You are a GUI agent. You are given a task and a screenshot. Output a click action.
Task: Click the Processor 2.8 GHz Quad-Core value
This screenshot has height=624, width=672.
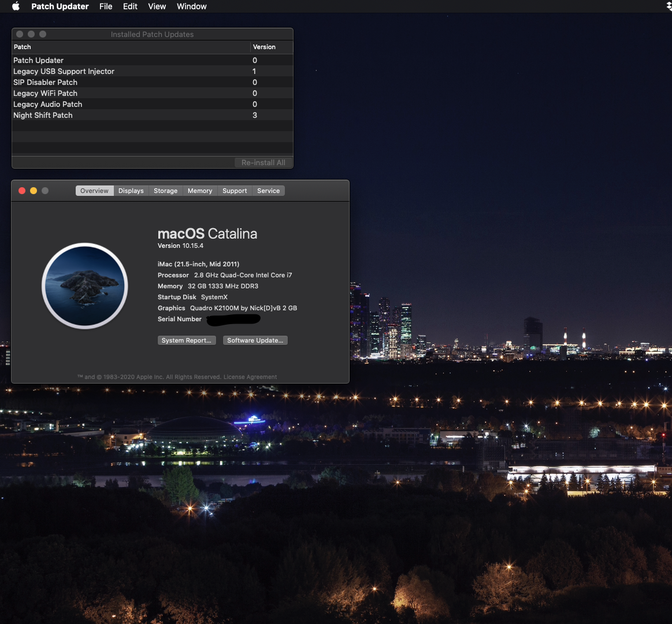click(x=243, y=275)
